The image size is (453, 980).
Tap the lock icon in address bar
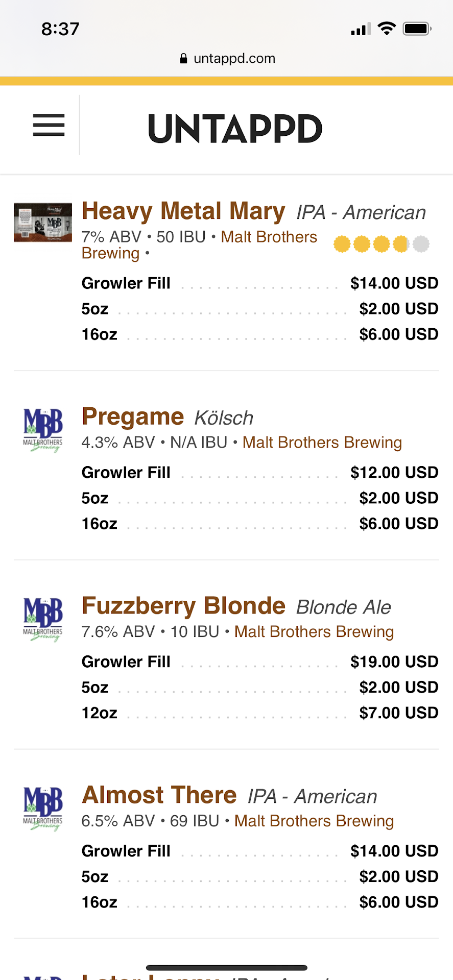[184, 59]
